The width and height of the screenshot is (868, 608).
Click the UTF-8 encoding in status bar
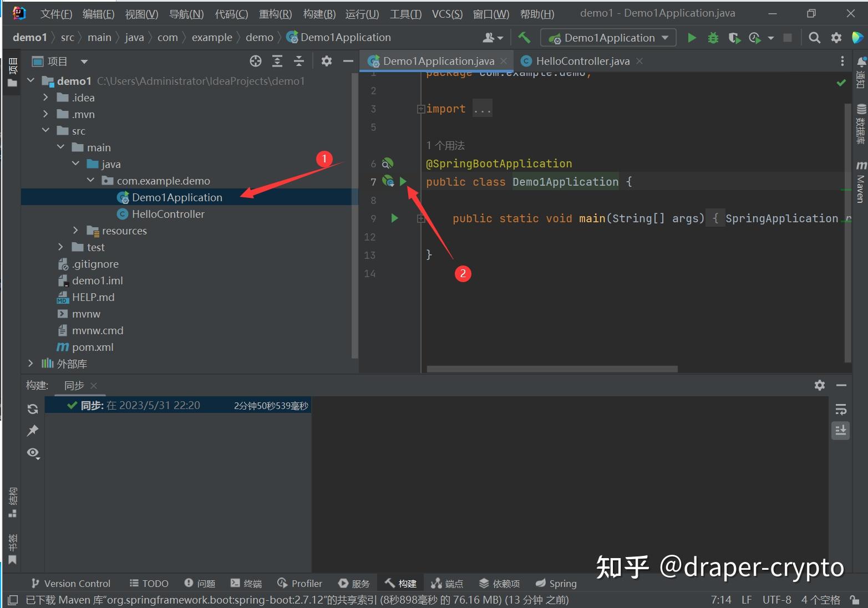point(776,600)
